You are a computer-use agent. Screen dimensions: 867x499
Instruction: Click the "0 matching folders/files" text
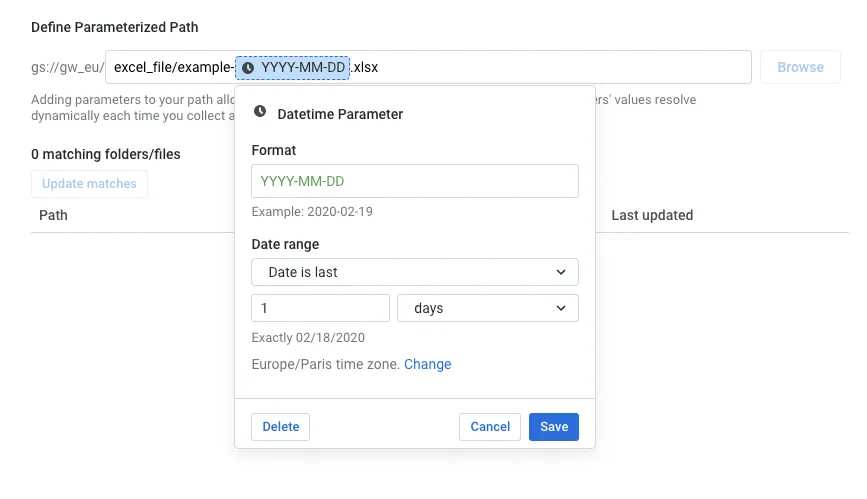tap(105, 154)
